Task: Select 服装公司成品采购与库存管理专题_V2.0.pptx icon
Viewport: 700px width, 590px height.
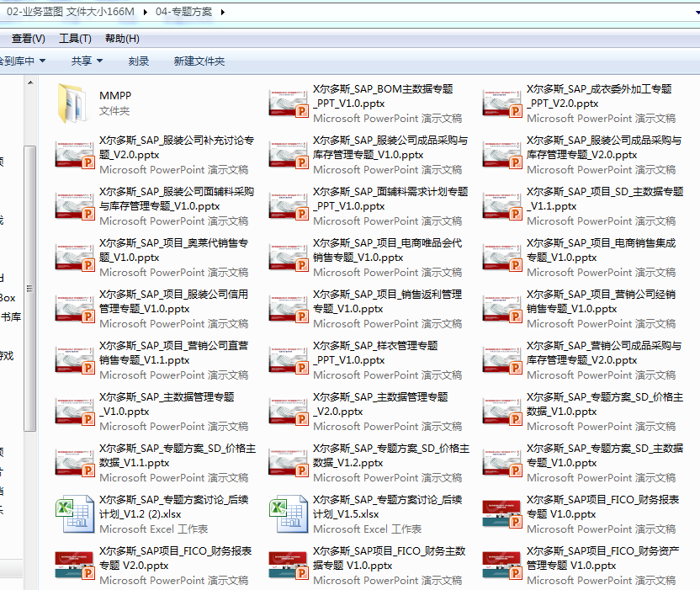Action: click(x=502, y=155)
